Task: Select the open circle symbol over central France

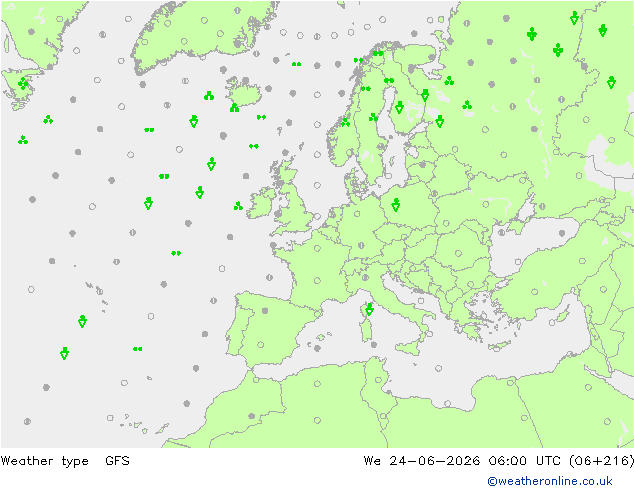Action: point(317,280)
